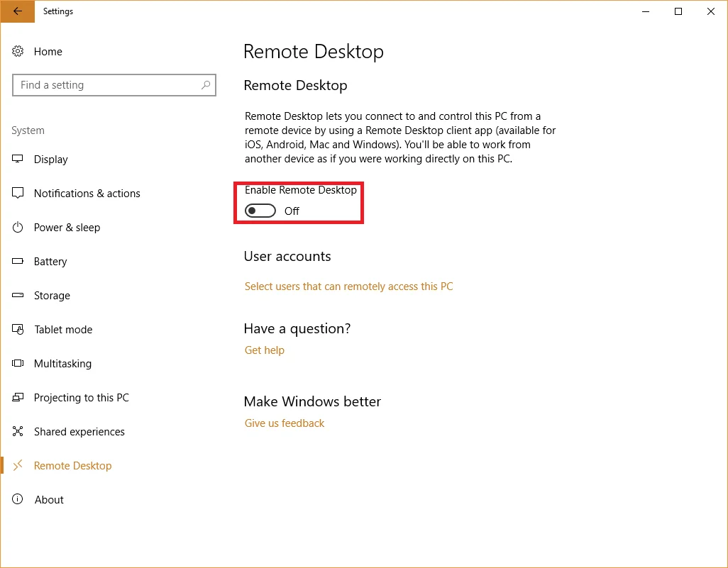This screenshot has height=568, width=728.
Task: Maximize the Settings window
Action: [x=678, y=11]
